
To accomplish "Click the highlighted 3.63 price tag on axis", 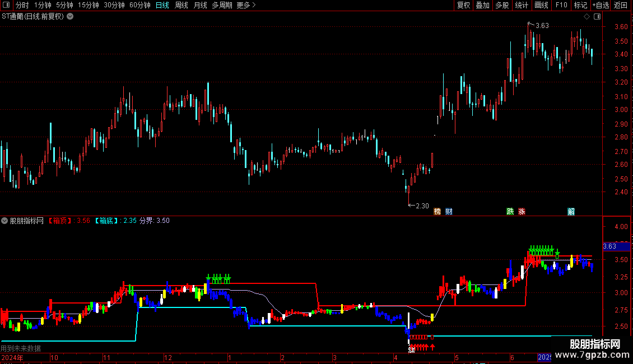I will point(616,246).
